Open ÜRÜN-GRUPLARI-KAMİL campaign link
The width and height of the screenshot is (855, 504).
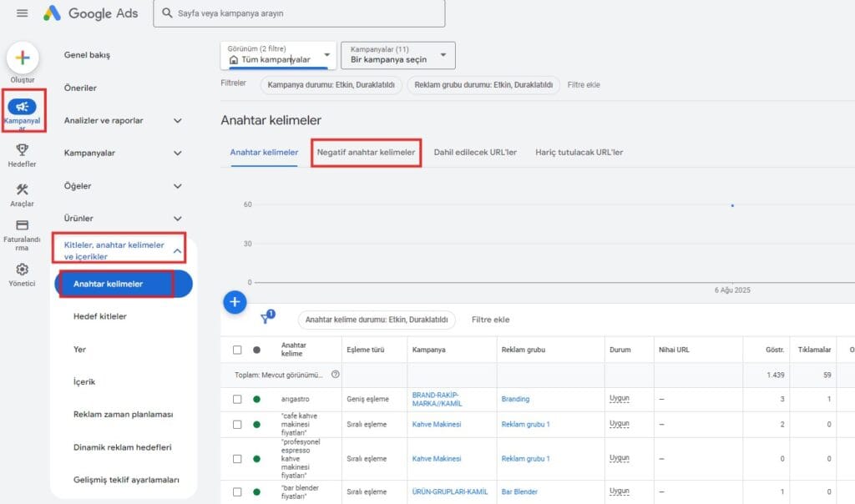point(450,492)
